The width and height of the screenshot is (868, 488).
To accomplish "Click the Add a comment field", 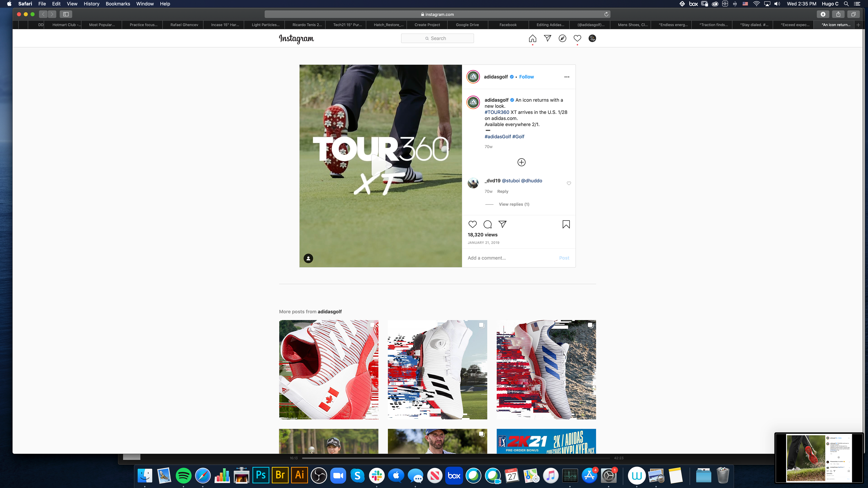I will tap(510, 258).
